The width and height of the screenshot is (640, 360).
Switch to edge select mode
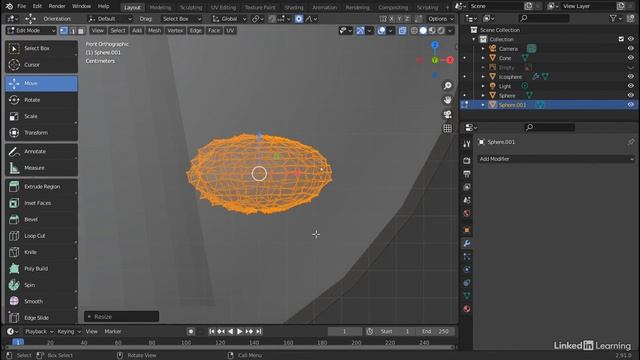(x=73, y=31)
